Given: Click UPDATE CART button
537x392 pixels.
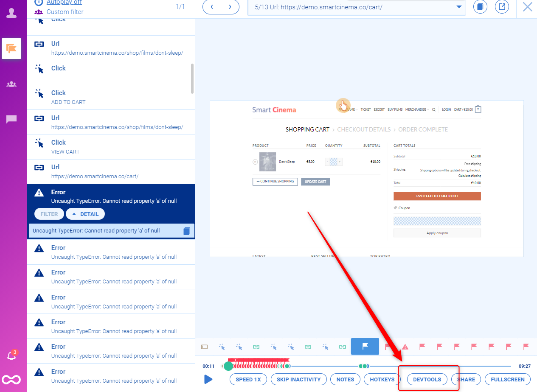Looking at the screenshot, I should tap(315, 182).
